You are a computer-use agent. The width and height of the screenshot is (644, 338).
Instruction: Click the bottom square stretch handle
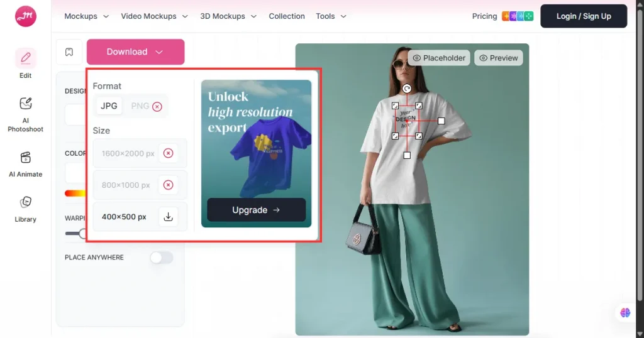click(x=407, y=155)
